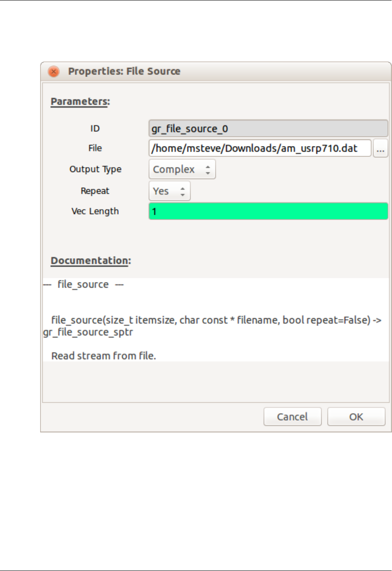Viewport: 392px width, 571px height.
Task: Click the 'Repeat' parameter label
Action: 95,191
